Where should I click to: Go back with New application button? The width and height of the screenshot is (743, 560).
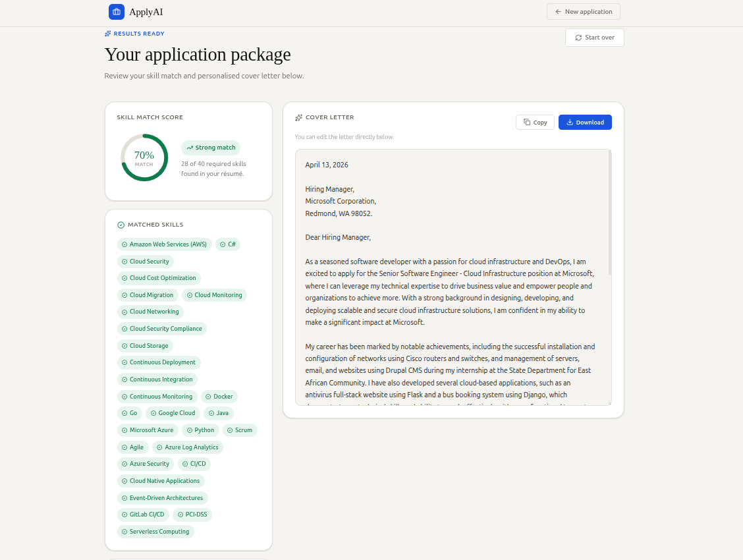(x=584, y=11)
